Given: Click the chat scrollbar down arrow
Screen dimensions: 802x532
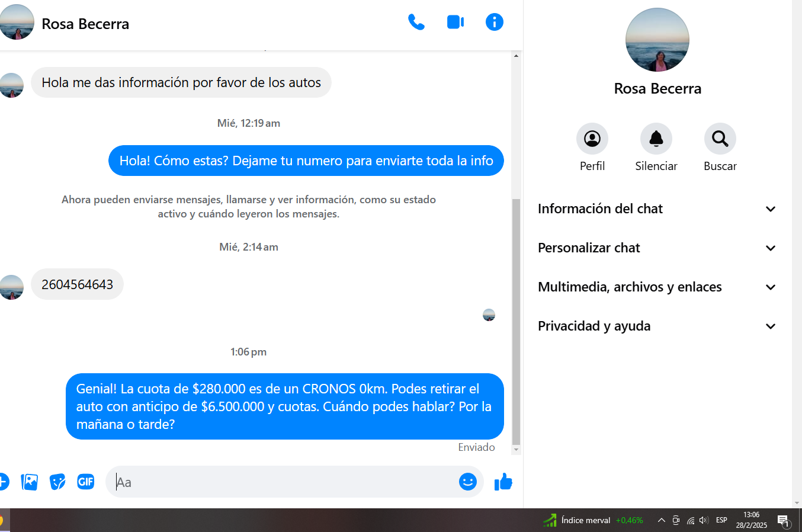Looking at the screenshot, I should coord(516,450).
